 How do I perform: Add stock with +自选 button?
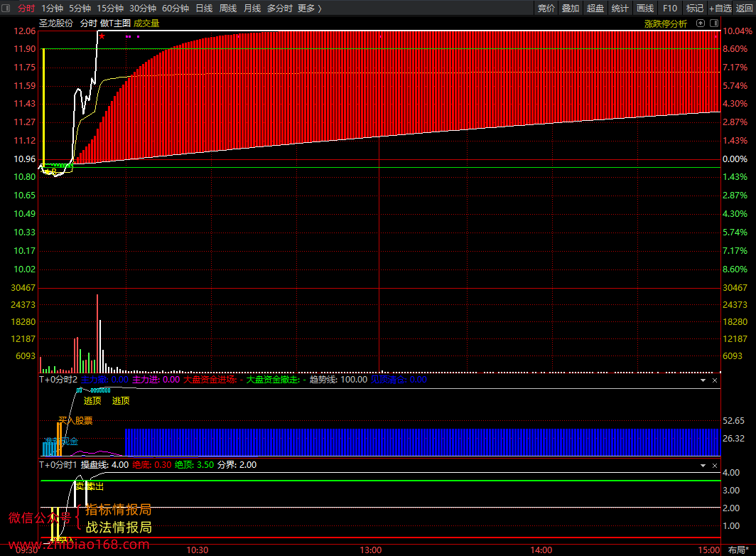tap(720, 9)
